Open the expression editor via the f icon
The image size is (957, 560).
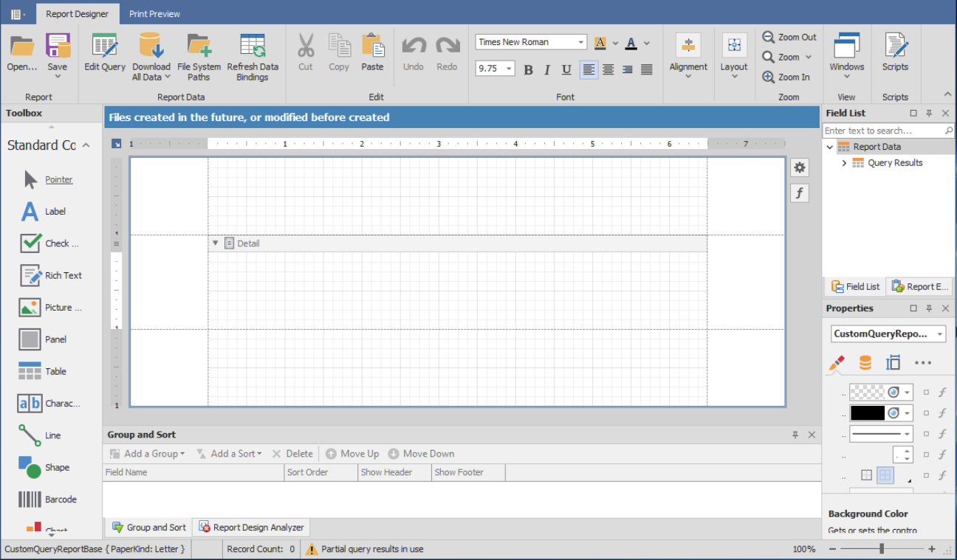799,193
